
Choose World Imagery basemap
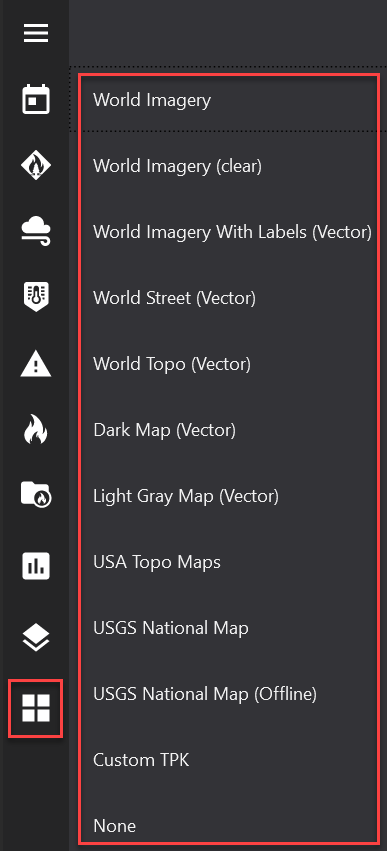point(152,100)
